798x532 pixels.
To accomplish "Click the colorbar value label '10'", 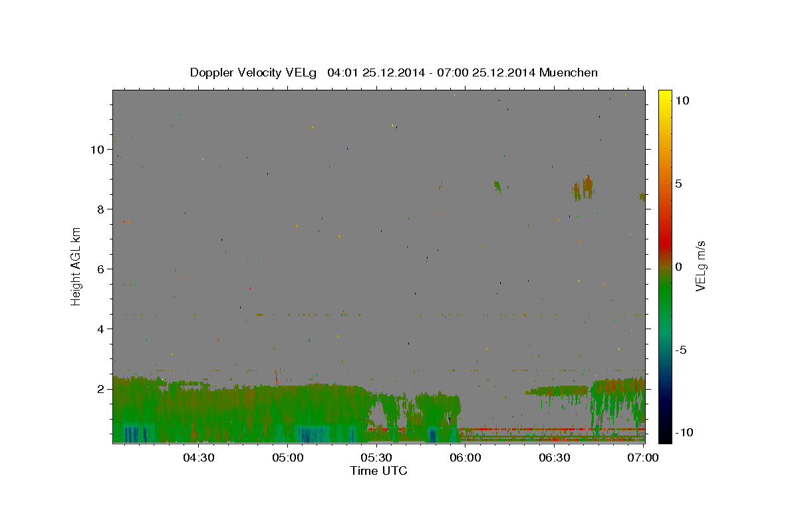I will pyautogui.click(x=682, y=100).
